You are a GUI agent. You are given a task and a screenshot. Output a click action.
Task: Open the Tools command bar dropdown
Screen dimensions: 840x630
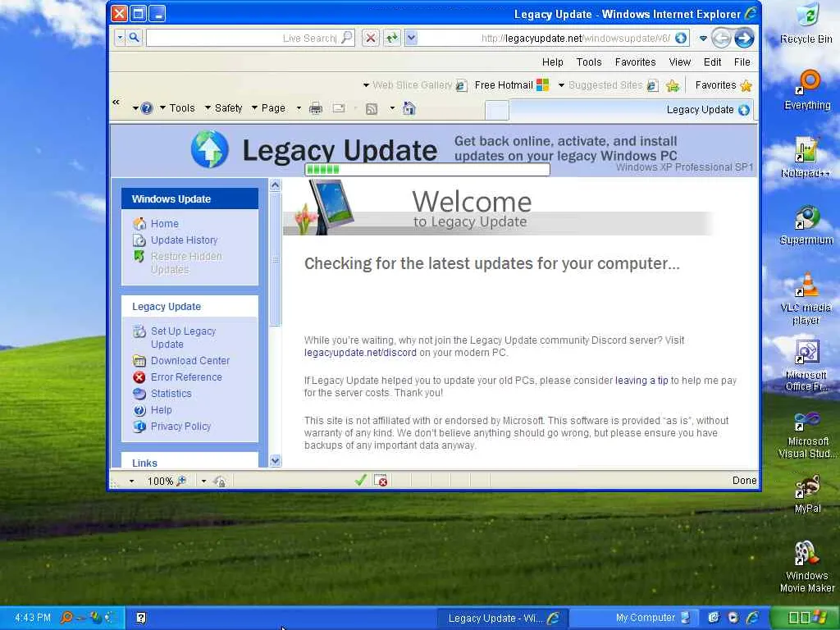[177, 108]
